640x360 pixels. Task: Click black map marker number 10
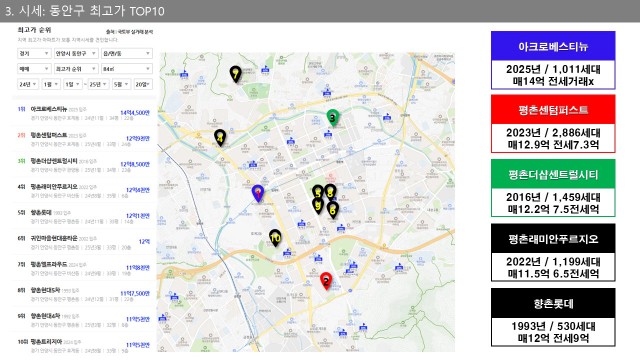tap(275, 238)
